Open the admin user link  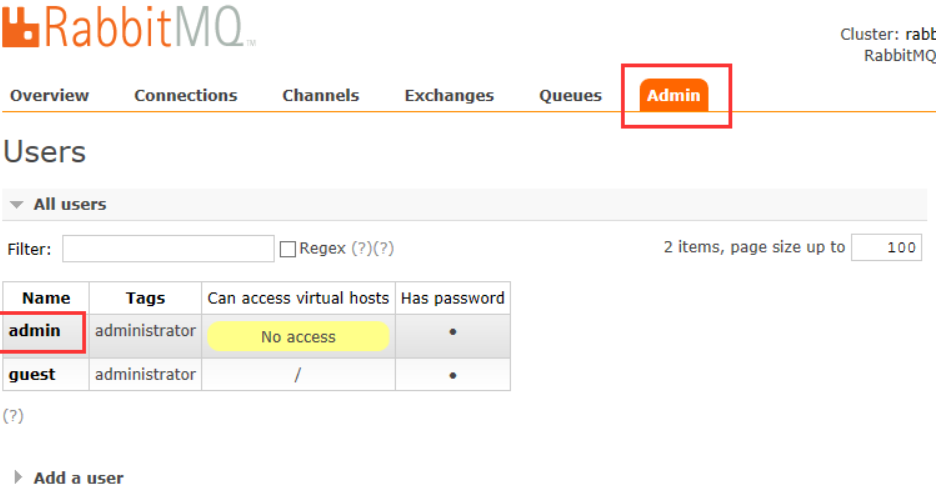point(35,331)
